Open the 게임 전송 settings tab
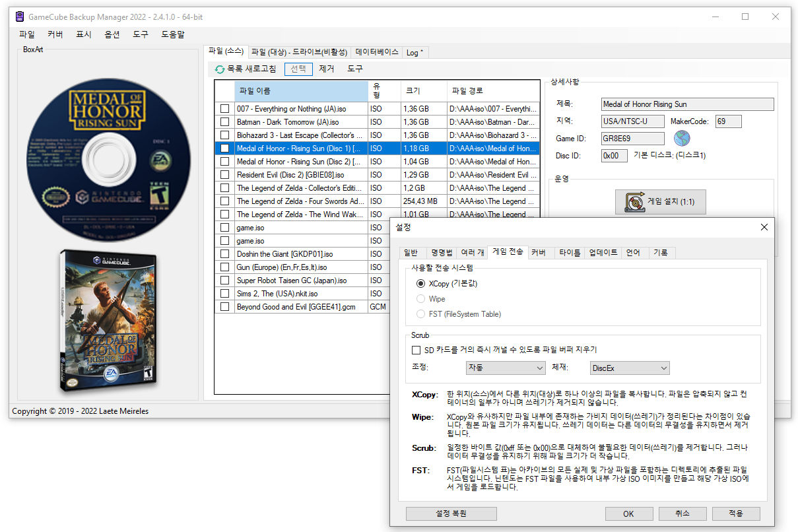 point(508,251)
